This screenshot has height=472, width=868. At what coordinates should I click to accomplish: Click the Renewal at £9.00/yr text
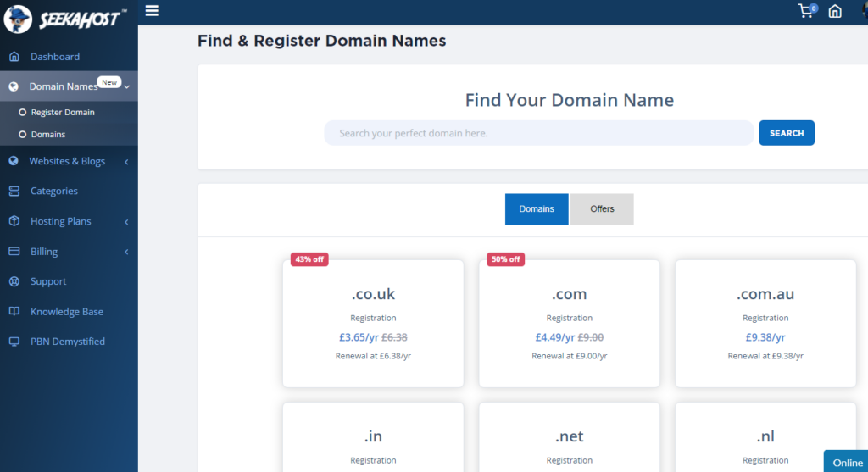569,356
